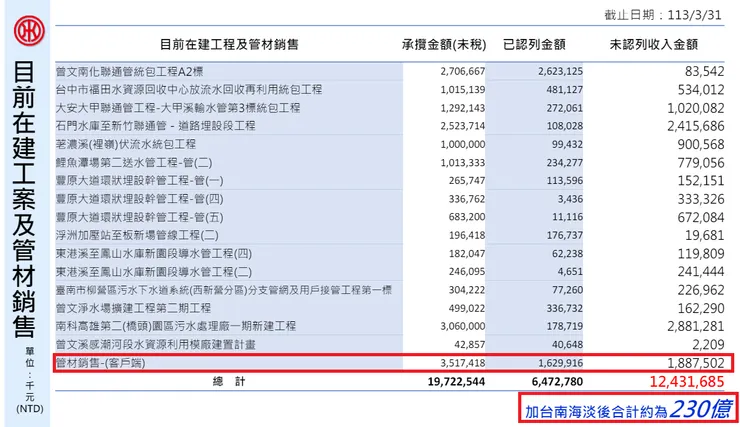Click the value 1,015,139
This screenshot has width=740, height=427.
pyautogui.click(x=462, y=90)
